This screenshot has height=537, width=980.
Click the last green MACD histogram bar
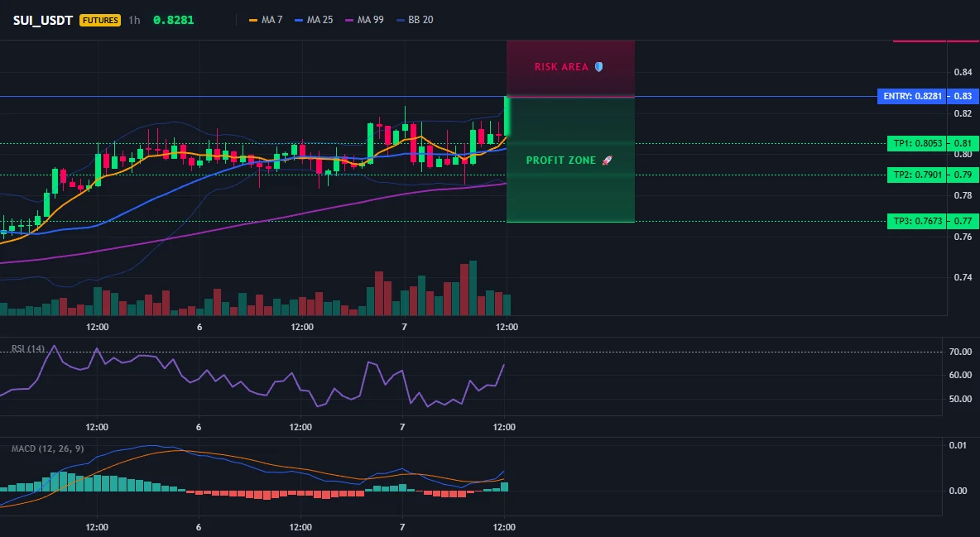pos(504,487)
